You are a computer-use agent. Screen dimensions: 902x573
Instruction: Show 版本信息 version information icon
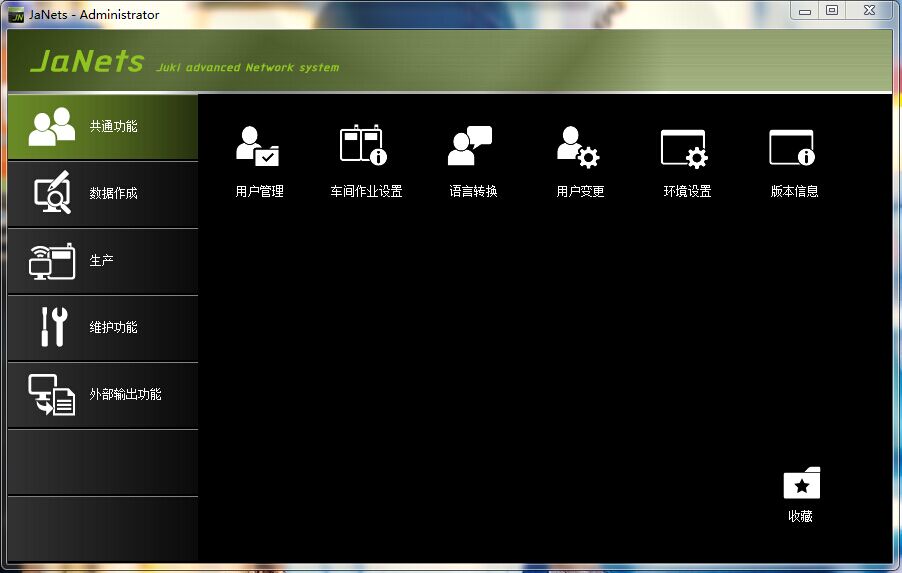coord(792,147)
